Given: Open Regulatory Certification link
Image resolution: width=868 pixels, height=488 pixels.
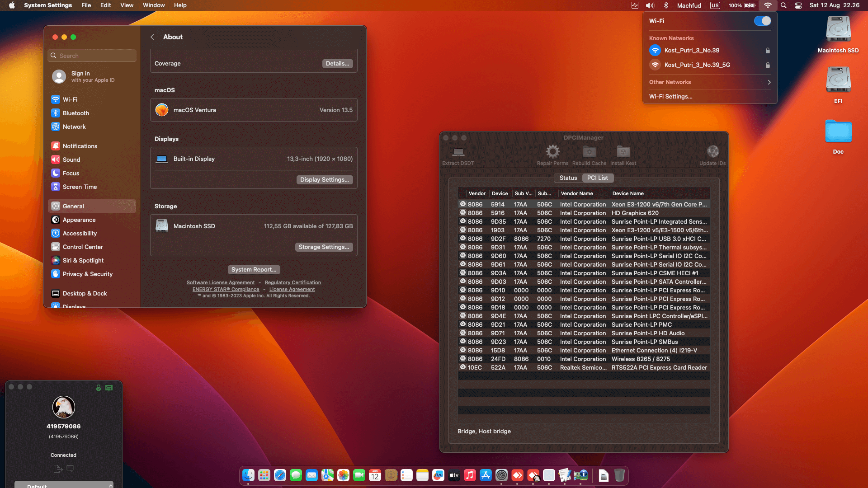Looking at the screenshot, I should tap(293, 283).
